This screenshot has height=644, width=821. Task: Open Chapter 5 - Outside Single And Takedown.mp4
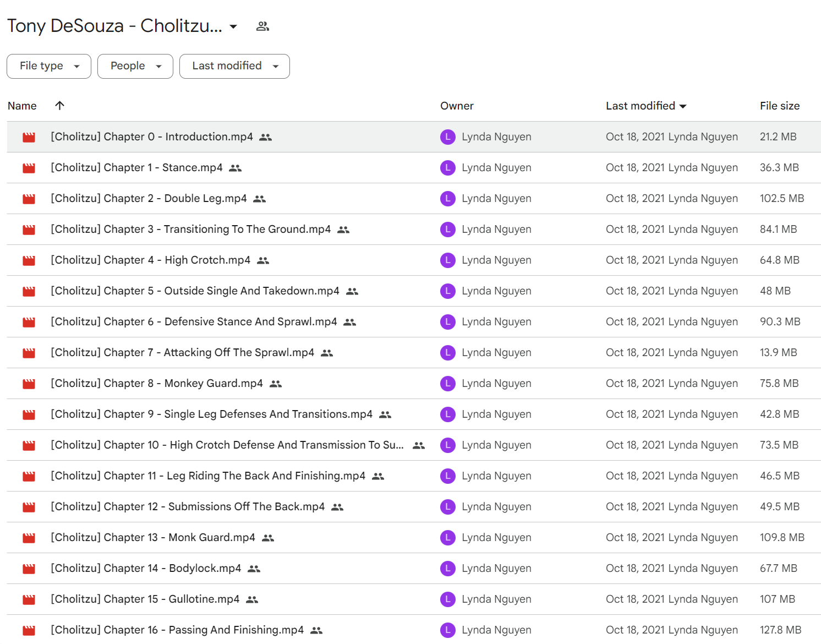click(x=195, y=291)
